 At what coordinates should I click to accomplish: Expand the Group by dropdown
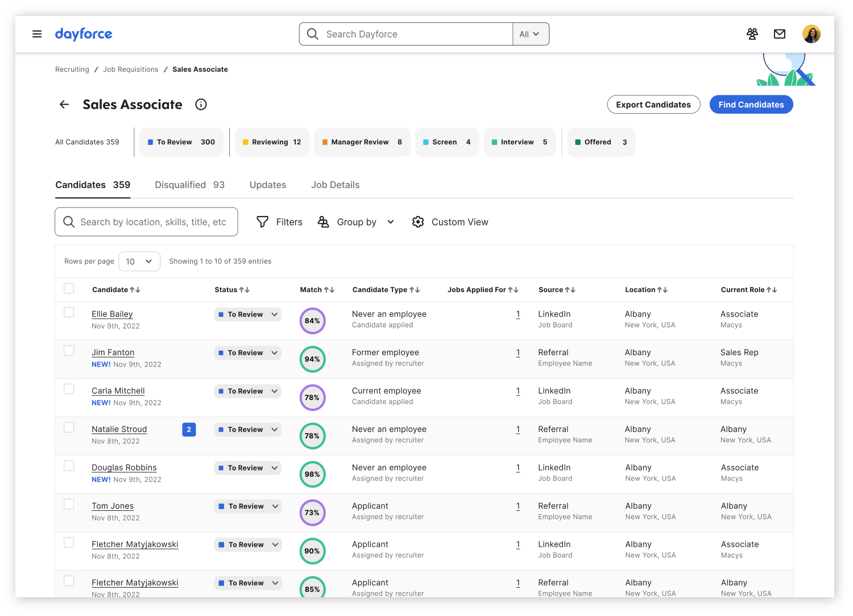356,222
